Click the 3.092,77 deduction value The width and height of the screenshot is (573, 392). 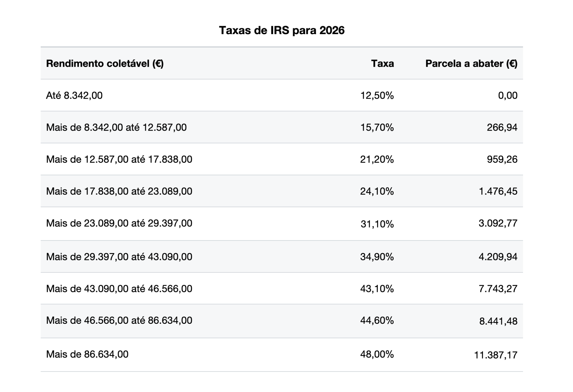coord(498,223)
